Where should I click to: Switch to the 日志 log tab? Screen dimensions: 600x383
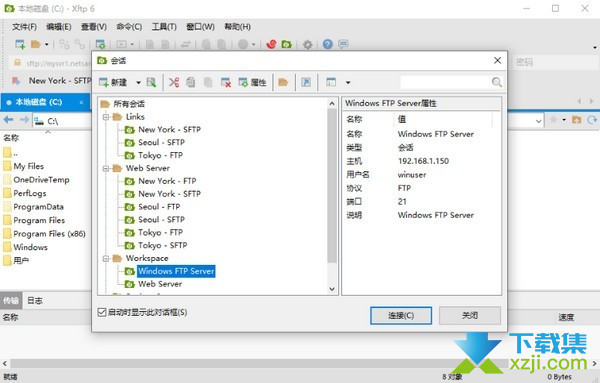tap(35, 301)
